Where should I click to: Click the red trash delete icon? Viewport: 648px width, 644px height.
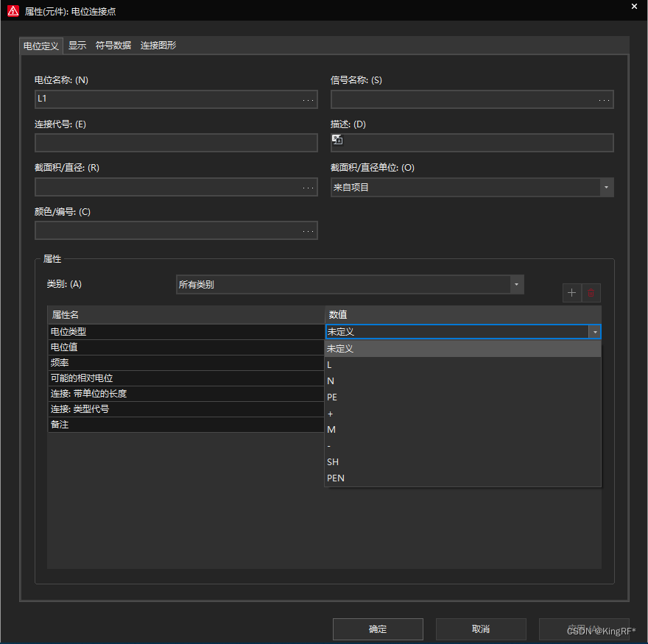click(x=591, y=294)
